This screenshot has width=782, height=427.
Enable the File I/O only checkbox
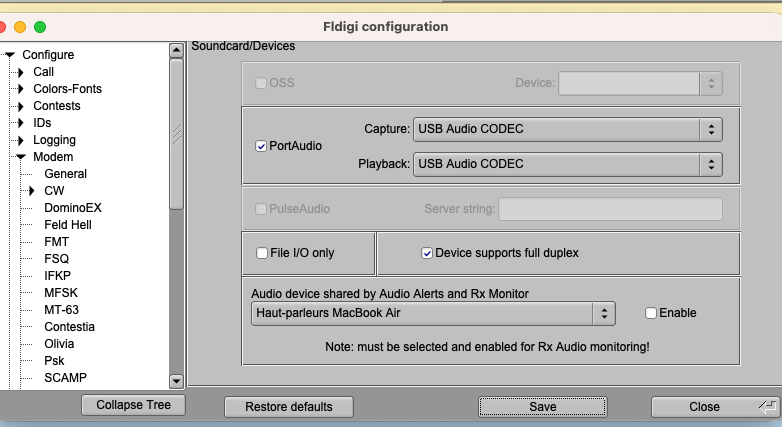tap(263, 253)
